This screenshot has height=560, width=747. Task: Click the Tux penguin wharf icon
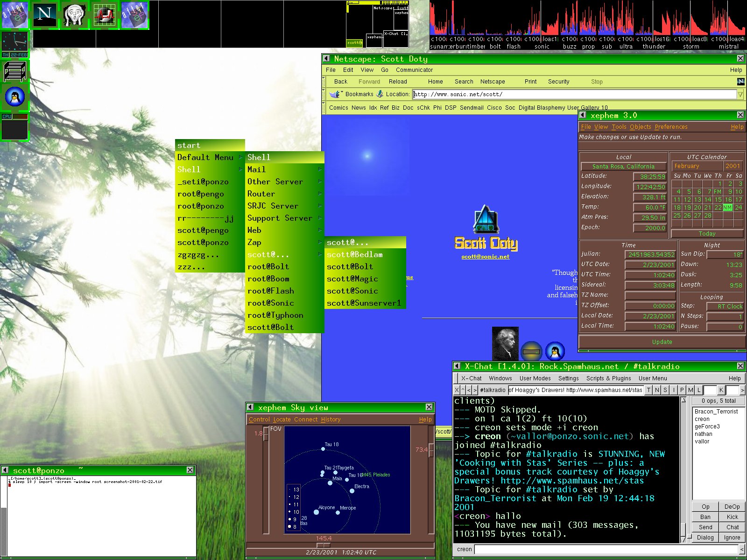(15, 98)
